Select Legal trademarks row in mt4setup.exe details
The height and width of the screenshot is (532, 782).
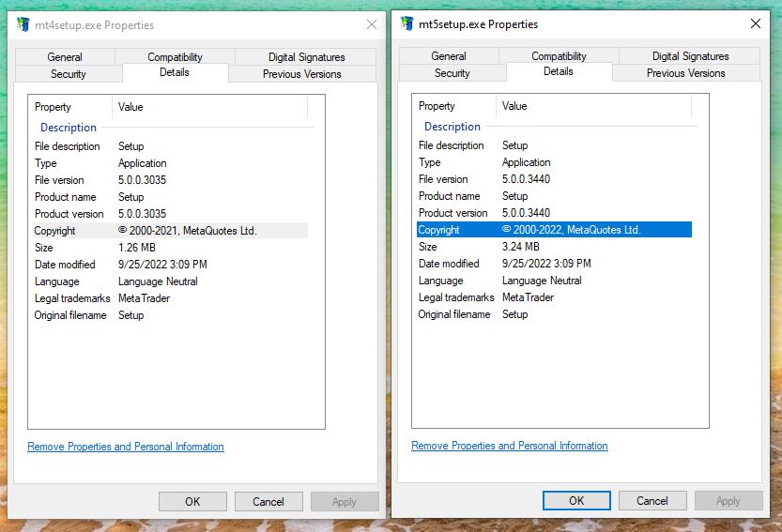pyautogui.click(x=171, y=298)
